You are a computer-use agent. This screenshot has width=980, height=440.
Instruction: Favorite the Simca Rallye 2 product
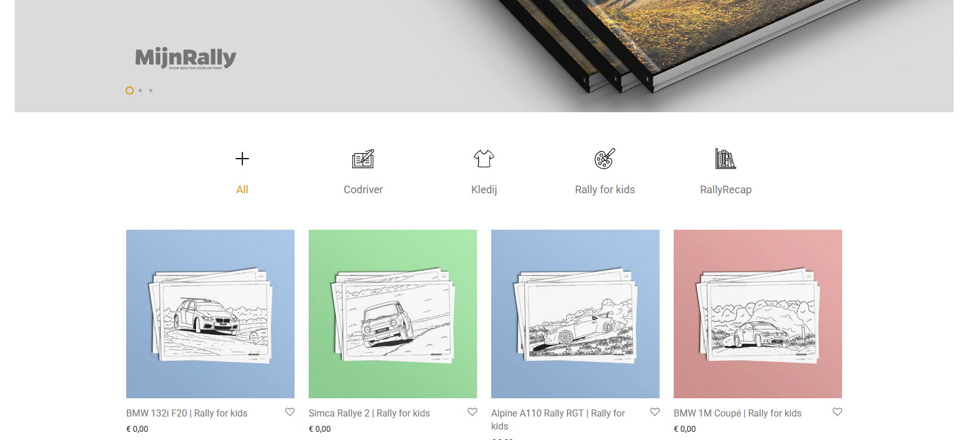(472, 412)
